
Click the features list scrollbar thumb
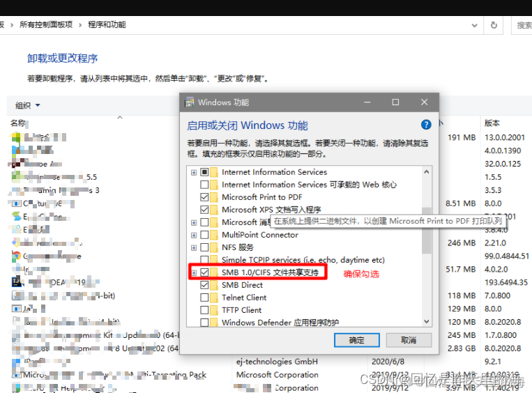(x=427, y=230)
